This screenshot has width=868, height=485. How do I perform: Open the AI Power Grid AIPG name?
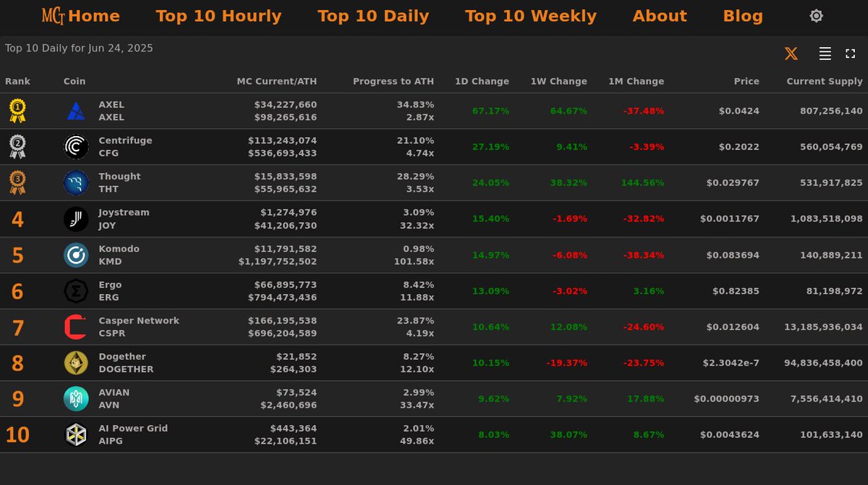tap(133, 435)
